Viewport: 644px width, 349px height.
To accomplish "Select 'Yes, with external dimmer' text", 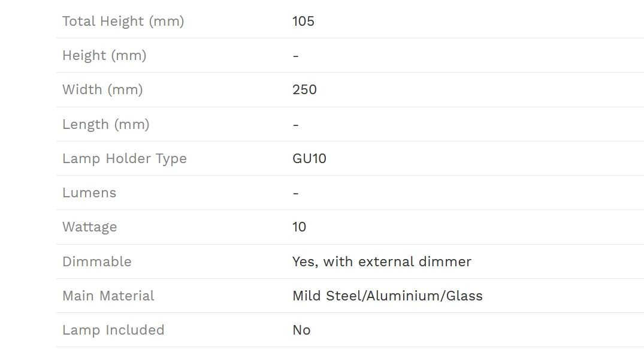I will pos(382,261).
